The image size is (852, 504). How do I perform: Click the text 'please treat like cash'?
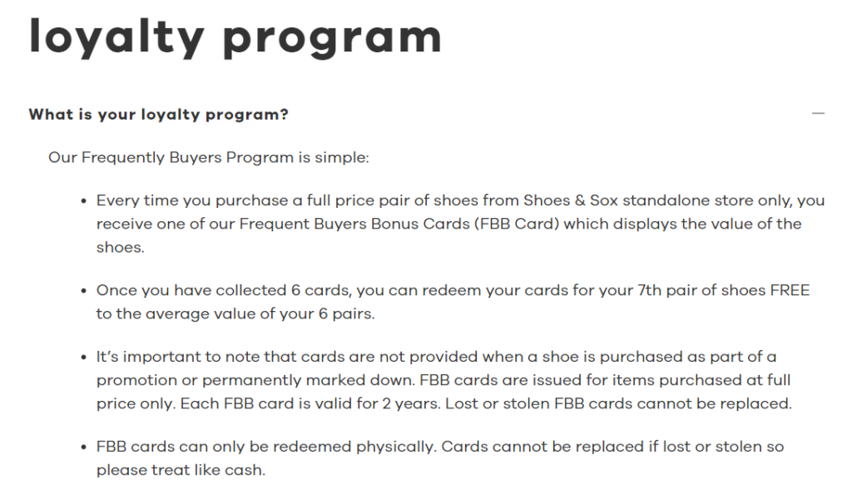181,471
